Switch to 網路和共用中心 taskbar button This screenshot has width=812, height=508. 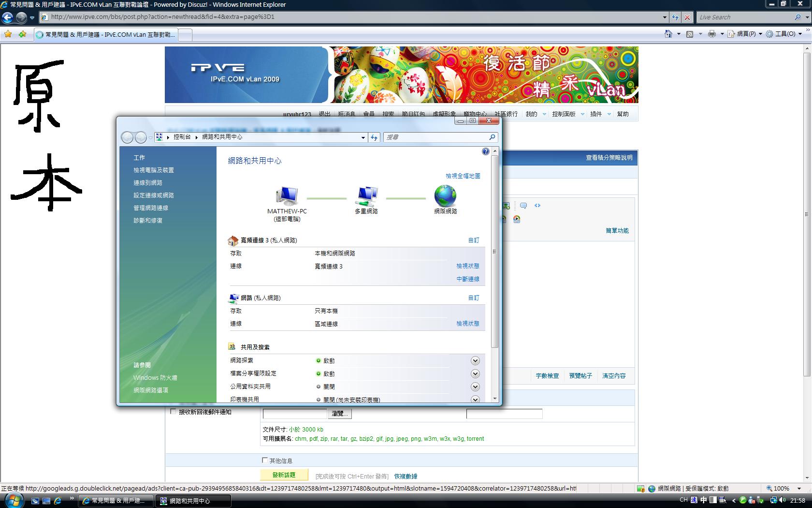193,501
